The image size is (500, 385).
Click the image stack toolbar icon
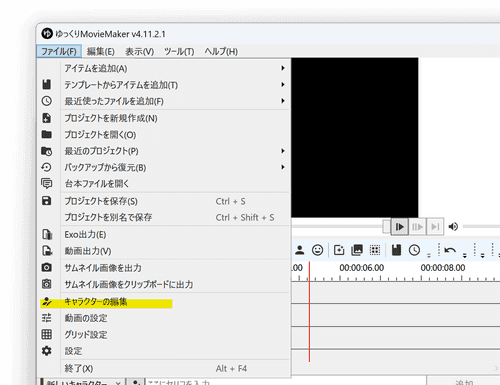(x=357, y=250)
